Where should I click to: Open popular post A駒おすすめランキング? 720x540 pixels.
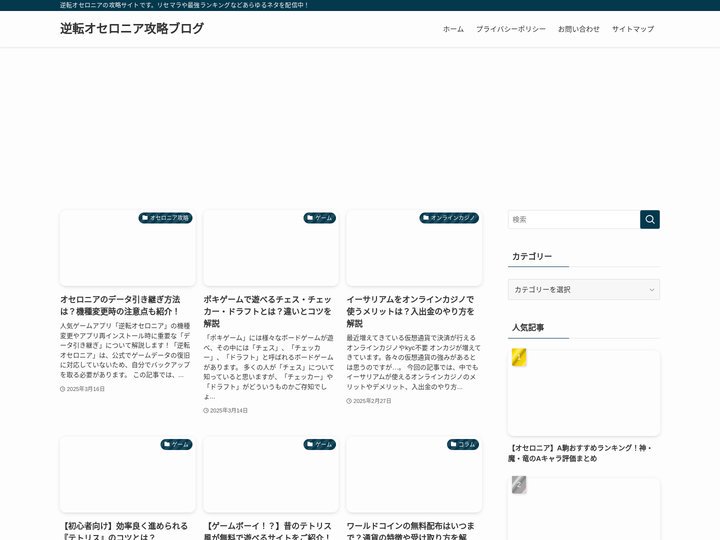[x=579, y=453]
